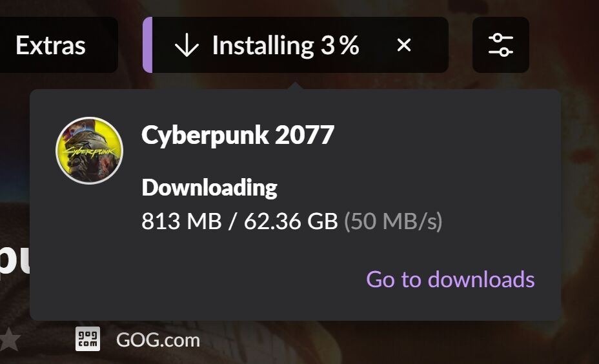Click the popup's pointer caret below Installing

[295, 86]
